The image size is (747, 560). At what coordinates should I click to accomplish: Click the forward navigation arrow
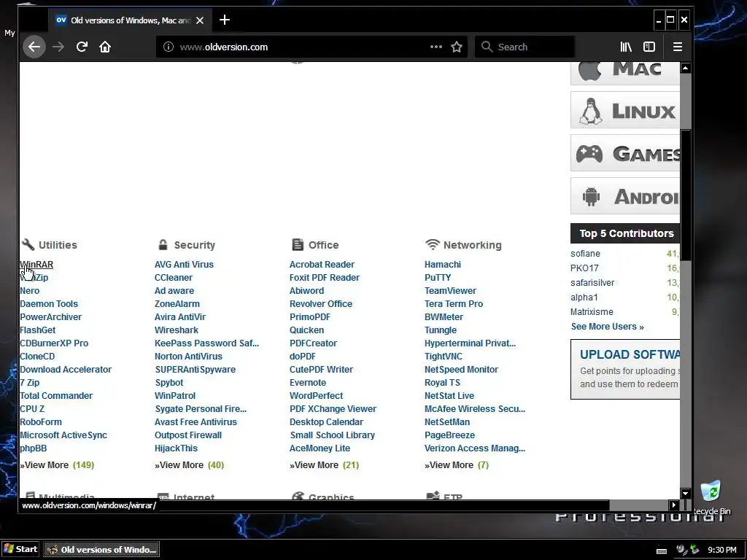pyautogui.click(x=58, y=47)
